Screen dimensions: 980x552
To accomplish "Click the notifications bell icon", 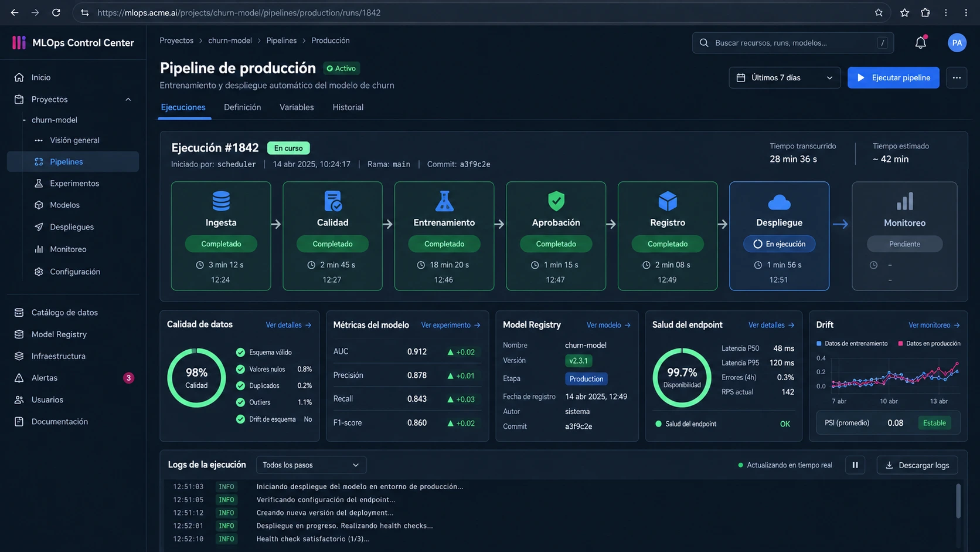I will (x=920, y=42).
